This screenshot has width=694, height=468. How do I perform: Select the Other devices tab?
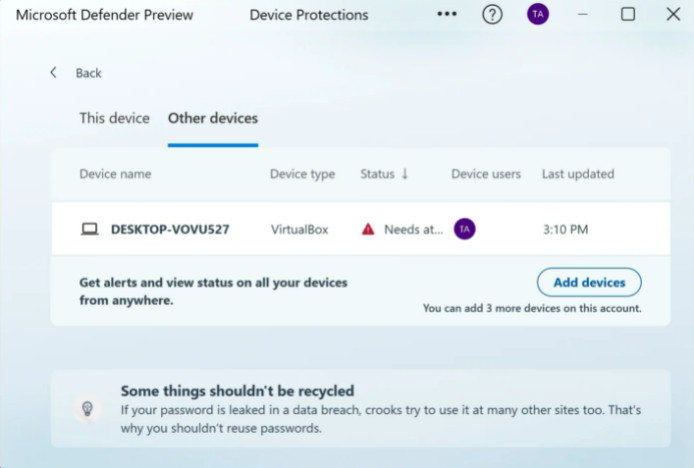point(213,118)
